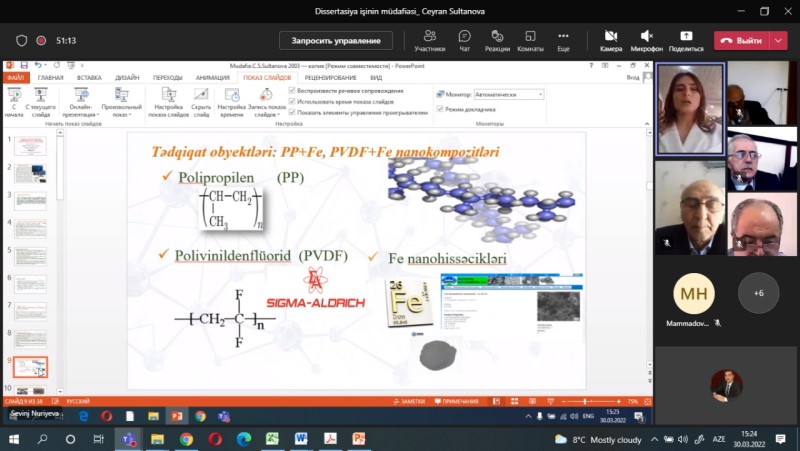This screenshot has height=451, width=800.
Task: Click zoom in plus on zoom slider
Action: click(618, 402)
